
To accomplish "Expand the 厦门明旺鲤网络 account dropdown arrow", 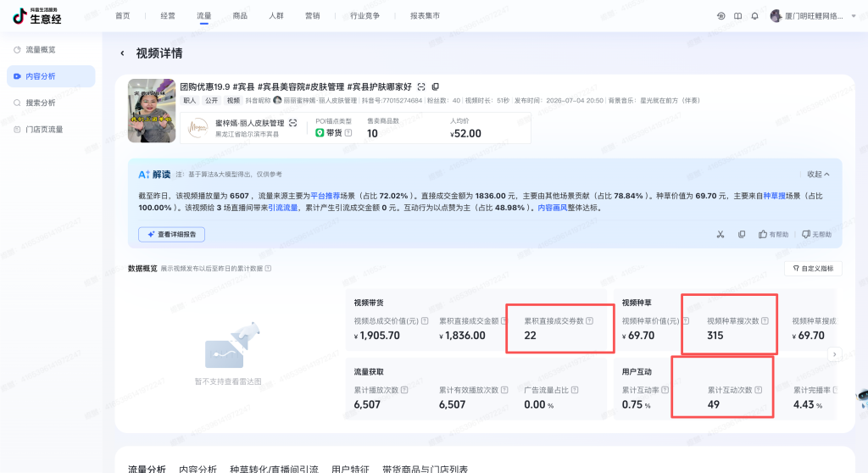I will click(854, 16).
